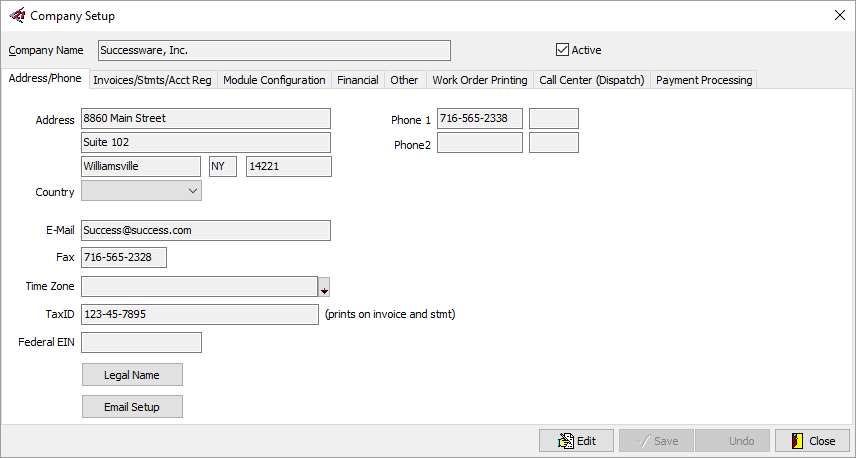
Task: Click the Time Zone field
Action: coord(200,287)
